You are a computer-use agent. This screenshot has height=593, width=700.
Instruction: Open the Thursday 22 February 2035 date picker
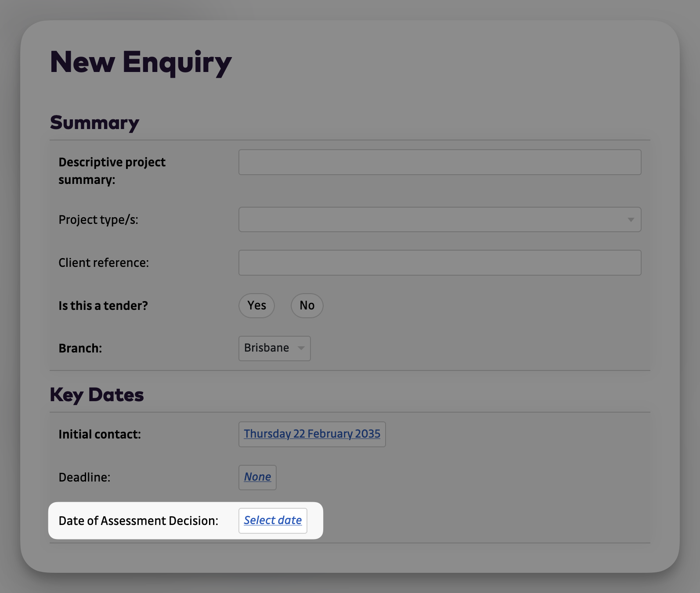(312, 434)
